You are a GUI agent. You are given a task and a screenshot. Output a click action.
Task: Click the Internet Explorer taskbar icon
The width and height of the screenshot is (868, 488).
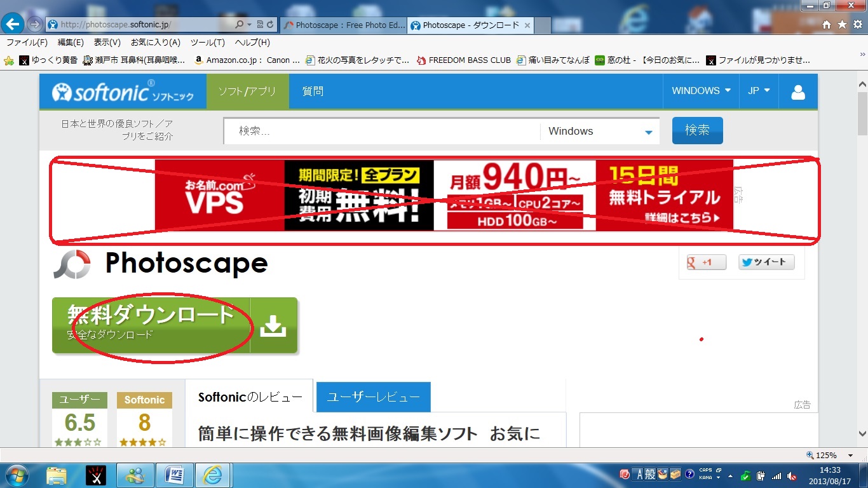[x=212, y=475]
